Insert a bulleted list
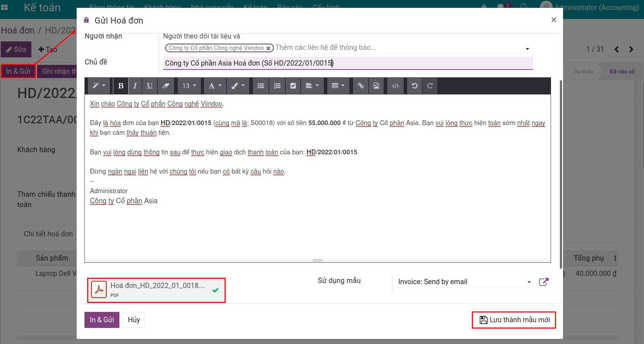The height and width of the screenshot is (344, 644). click(261, 86)
